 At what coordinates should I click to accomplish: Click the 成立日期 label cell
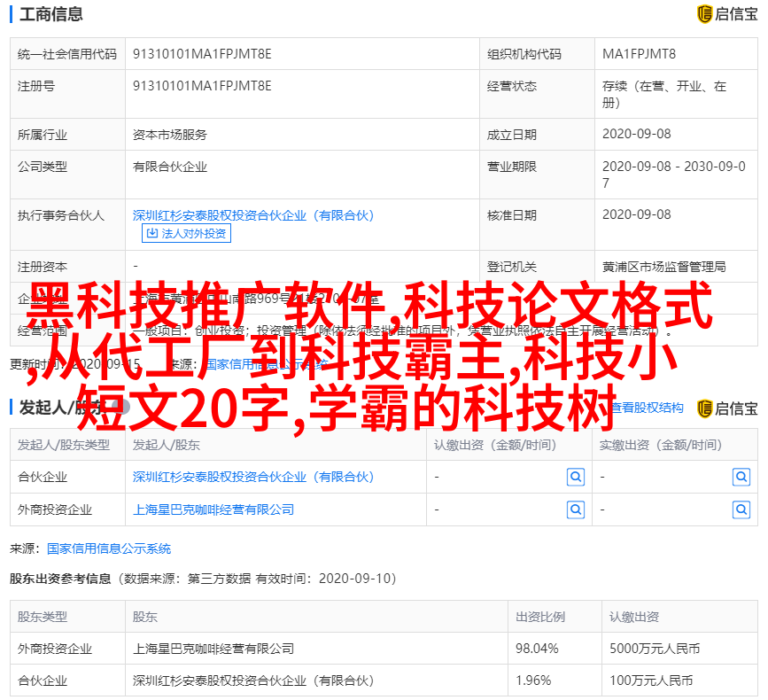tap(538, 134)
